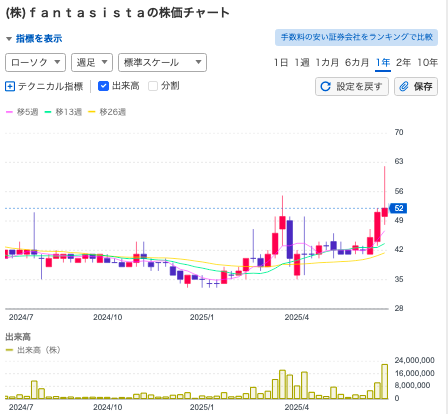Click the 24,000,000 volume axis label

(415, 360)
